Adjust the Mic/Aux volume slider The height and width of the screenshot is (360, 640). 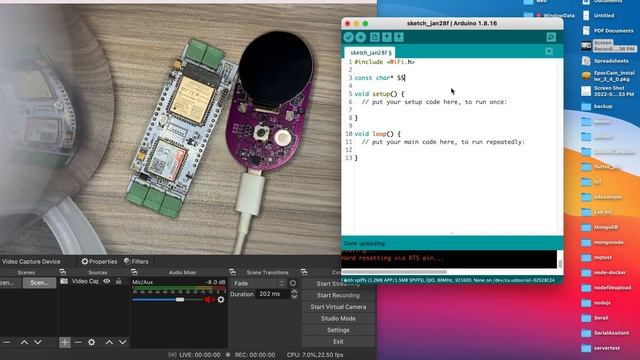pos(180,300)
